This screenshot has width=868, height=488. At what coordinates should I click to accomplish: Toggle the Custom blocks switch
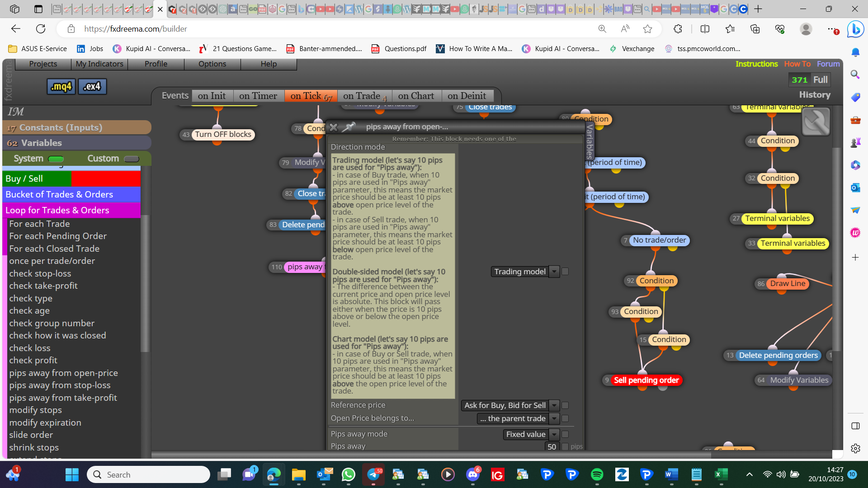(132, 159)
